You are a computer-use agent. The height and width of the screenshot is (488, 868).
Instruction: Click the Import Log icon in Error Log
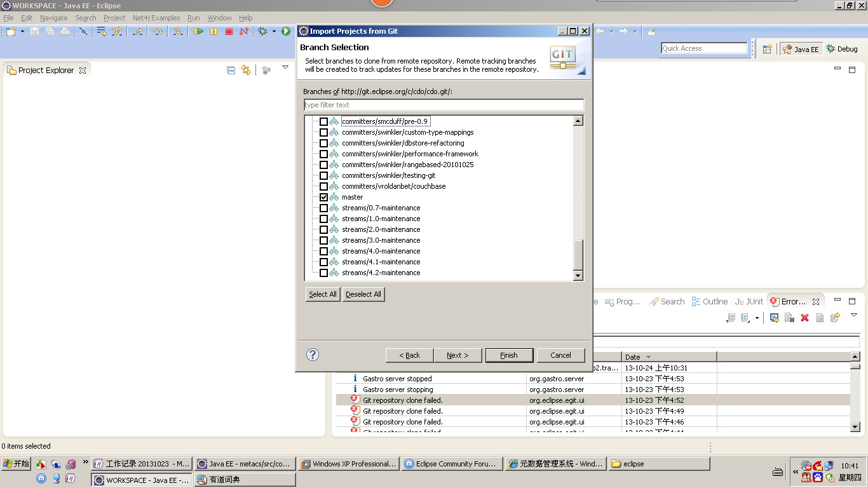pos(745,318)
